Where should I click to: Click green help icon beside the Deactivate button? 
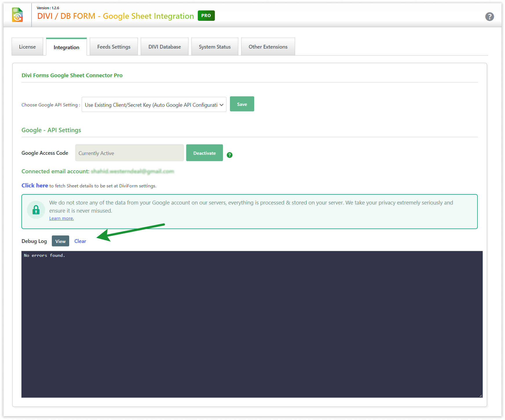(230, 155)
